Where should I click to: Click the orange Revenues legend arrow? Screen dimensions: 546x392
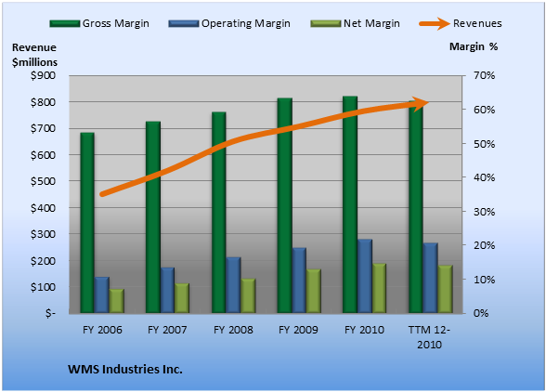point(435,24)
